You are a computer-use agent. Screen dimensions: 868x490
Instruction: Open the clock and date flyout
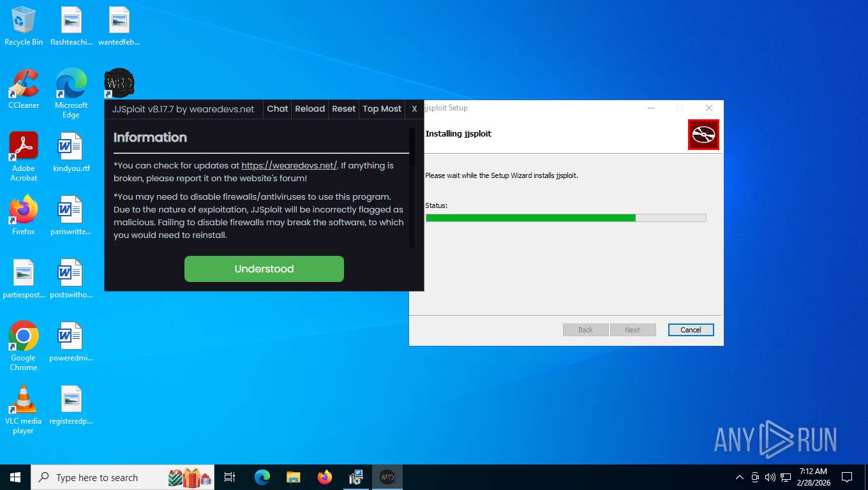click(813, 477)
